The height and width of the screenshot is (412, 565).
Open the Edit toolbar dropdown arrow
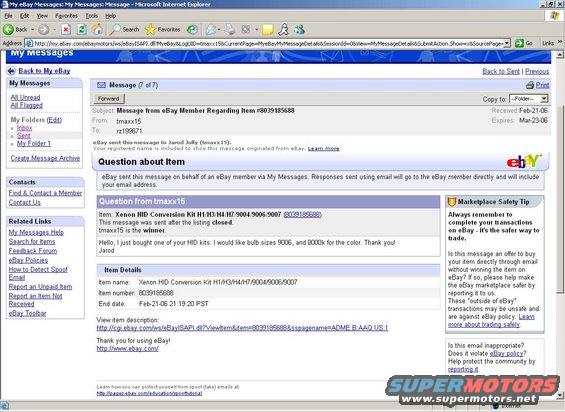click(x=257, y=30)
